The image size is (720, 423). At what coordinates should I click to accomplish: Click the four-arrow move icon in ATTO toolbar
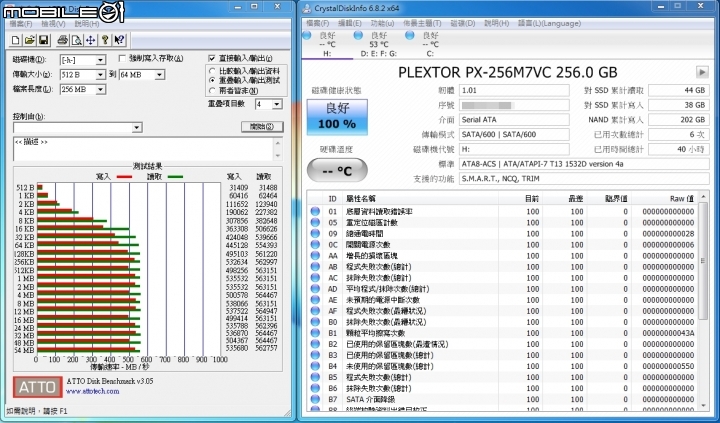point(90,40)
